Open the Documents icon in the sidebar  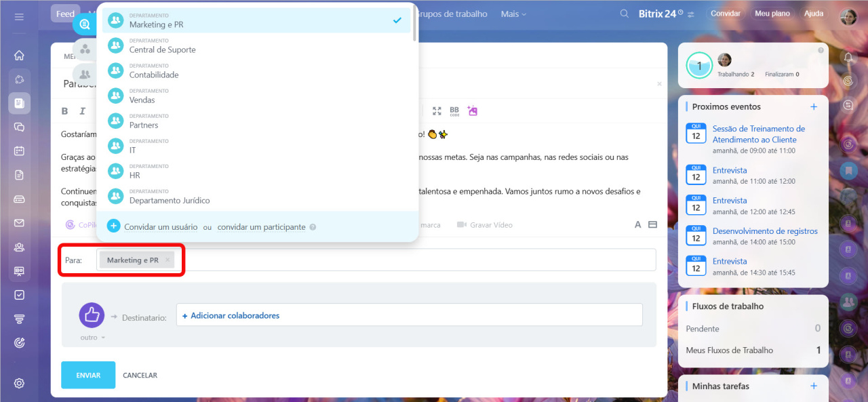pos(19,175)
